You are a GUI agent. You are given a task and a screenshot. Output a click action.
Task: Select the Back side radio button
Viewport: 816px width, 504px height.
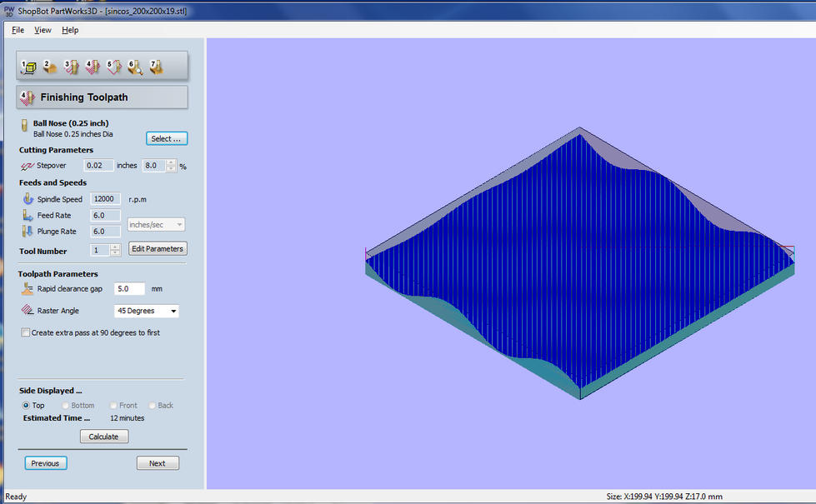(x=152, y=405)
